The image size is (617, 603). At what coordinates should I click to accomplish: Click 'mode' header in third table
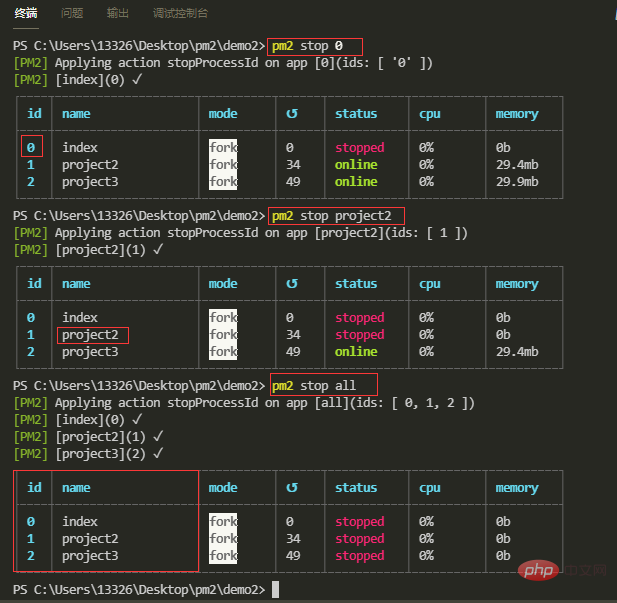pyautogui.click(x=223, y=488)
